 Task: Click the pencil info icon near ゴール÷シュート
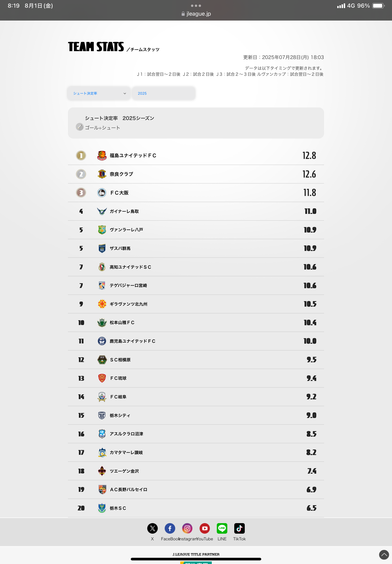pos(80,127)
